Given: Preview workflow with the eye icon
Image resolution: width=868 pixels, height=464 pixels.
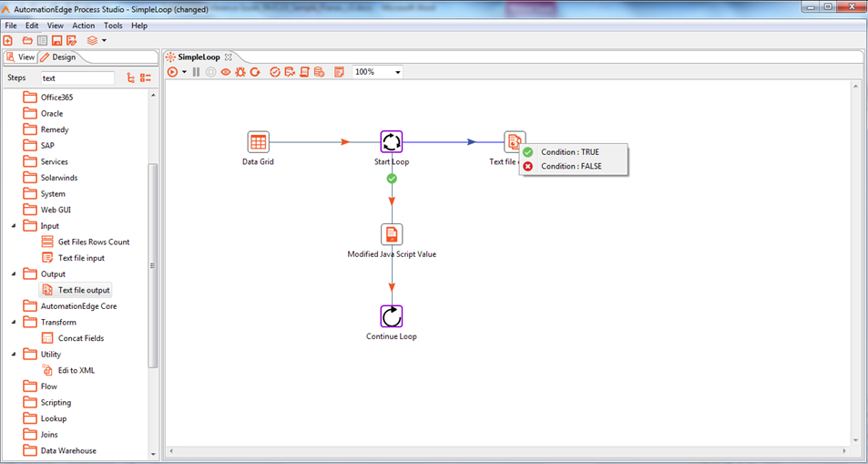Looking at the screenshot, I should [x=225, y=71].
